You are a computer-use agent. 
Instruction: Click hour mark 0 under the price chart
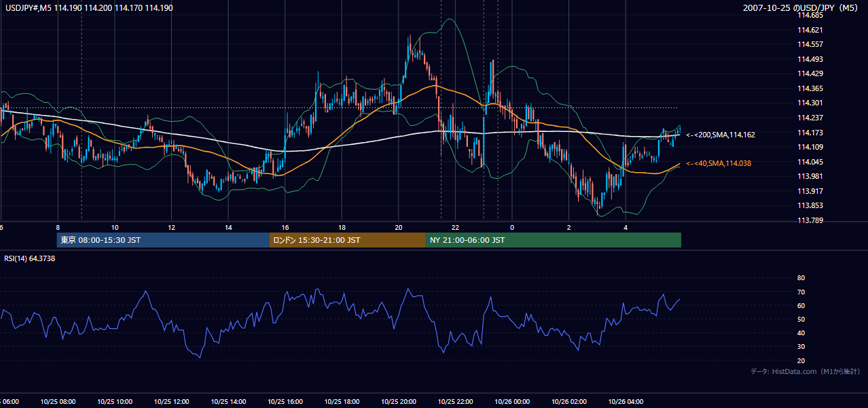[x=512, y=227]
